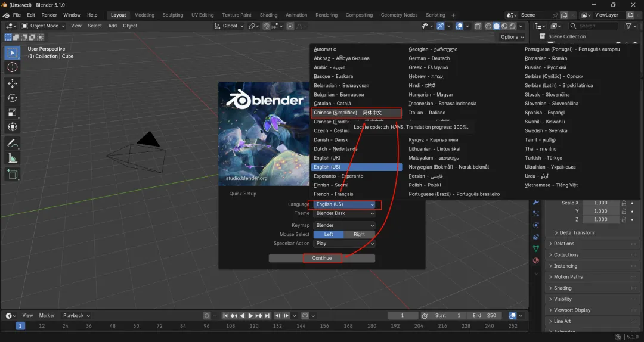
Task: Select the Move tool
Action: click(13, 83)
